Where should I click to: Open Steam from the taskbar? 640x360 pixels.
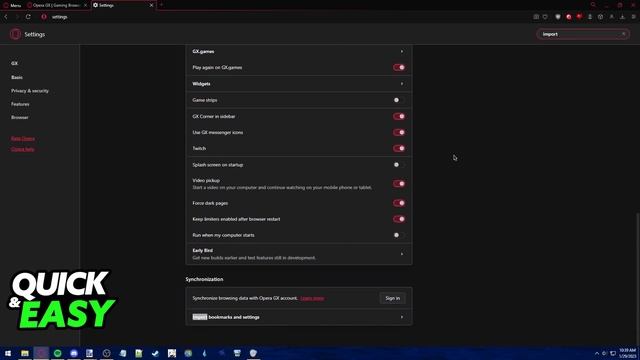[x=156, y=353]
